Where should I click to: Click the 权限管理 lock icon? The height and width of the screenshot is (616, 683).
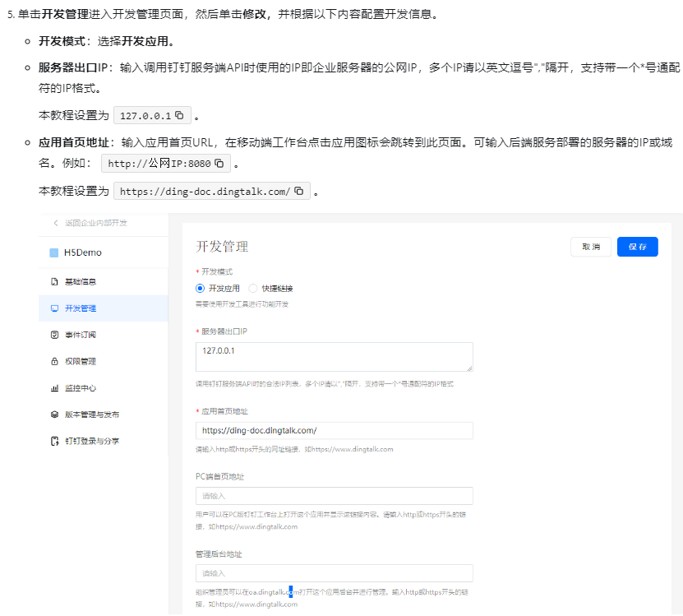click(54, 361)
